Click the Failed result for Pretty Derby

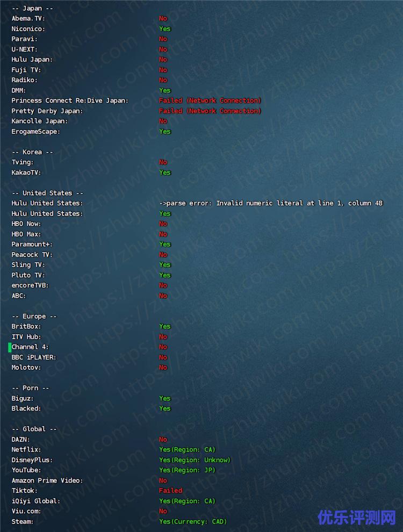(x=210, y=111)
